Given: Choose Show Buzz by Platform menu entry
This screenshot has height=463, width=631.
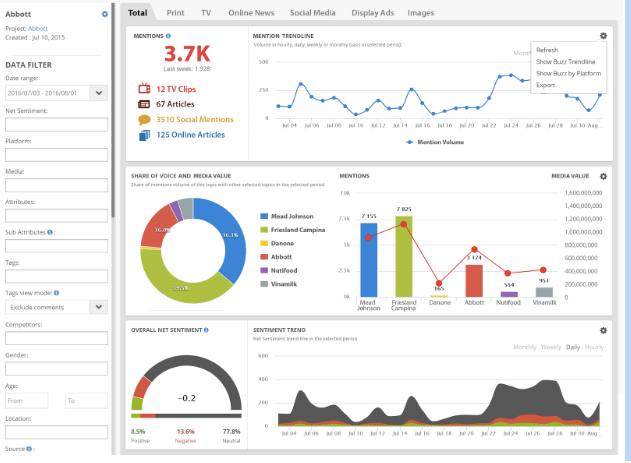Looking at the screenshot, I should pos(568,73).
